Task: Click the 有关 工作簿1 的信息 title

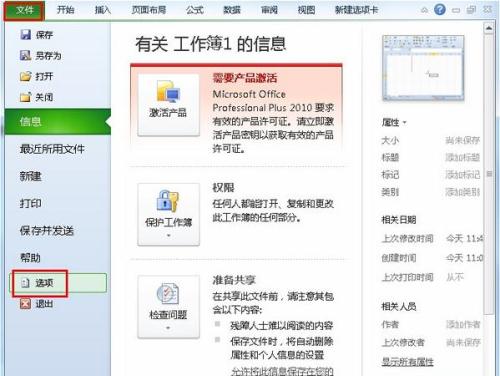Action: click(x=210, y=44)
